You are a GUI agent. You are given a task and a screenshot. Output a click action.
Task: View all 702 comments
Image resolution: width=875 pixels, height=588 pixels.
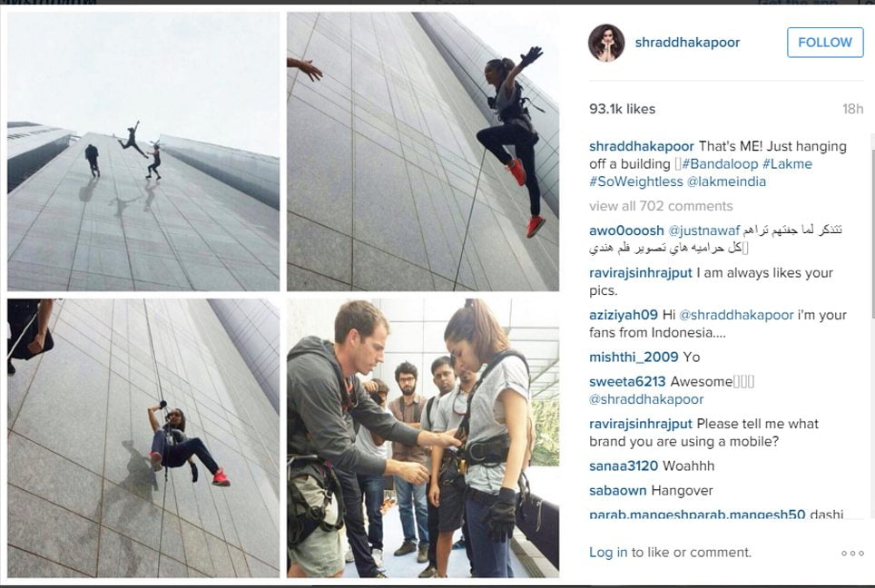(661, 206)
